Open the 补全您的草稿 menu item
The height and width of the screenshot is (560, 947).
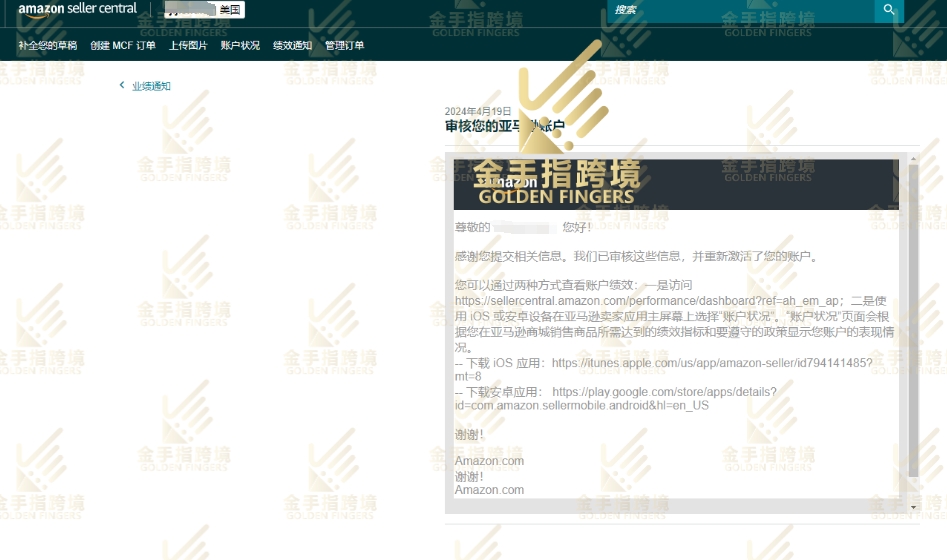tap(48, 45)
